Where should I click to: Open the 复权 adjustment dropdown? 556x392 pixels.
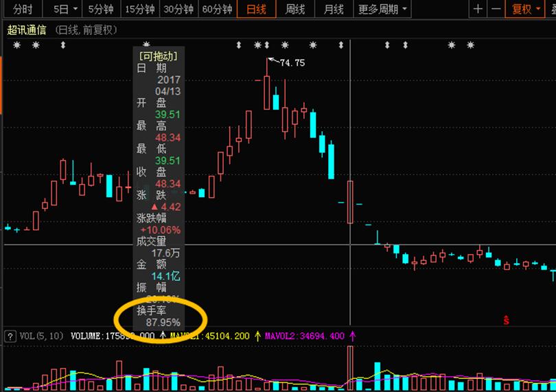pyautogui.click(x=525, y=9)
